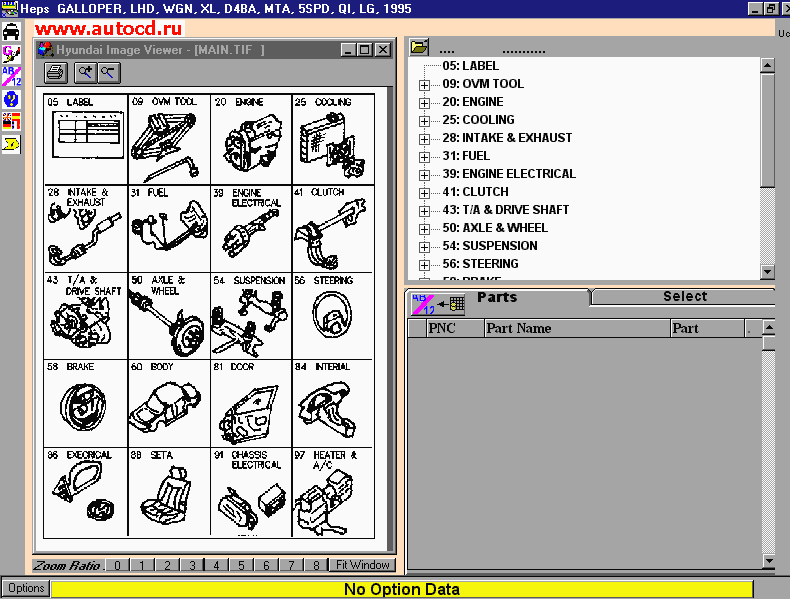
Task: Select the 39 ENGINE ELECTRICAL thumbnail
Action: (x=251, y=229)
